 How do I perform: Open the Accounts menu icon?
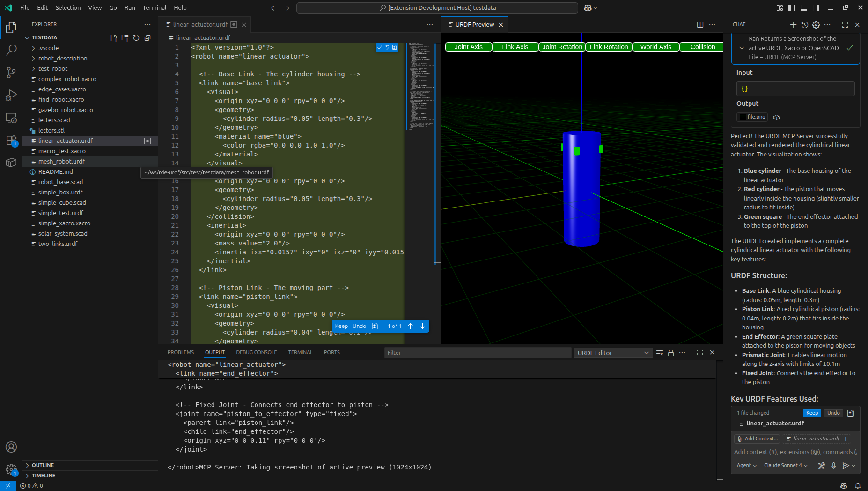(x=11, y=447)
